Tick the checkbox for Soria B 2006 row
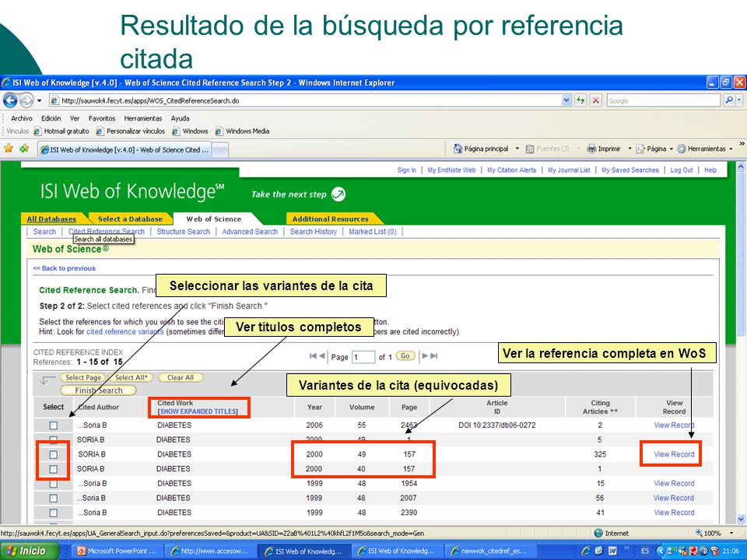 point(54,425)
